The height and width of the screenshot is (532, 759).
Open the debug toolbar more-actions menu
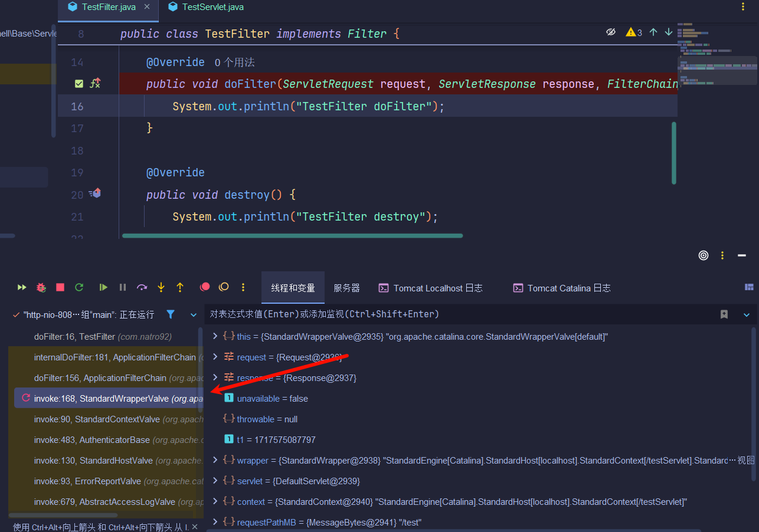tap(243, 287)
